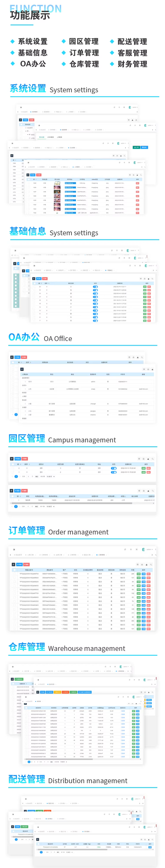
Task: Click refresh icon in Order management header
Action: (x=125, y=549)
